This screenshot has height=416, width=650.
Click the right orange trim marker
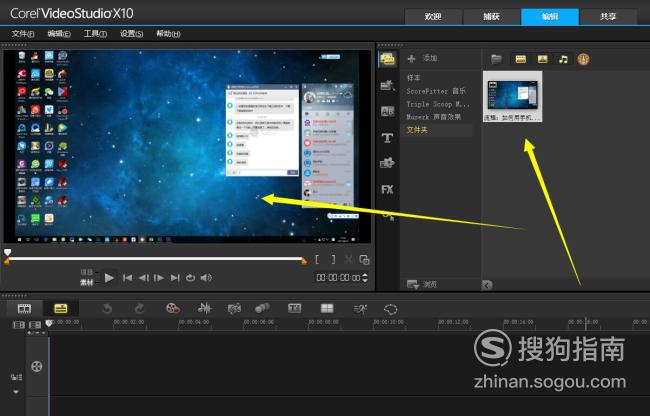[x=304, y=261]
